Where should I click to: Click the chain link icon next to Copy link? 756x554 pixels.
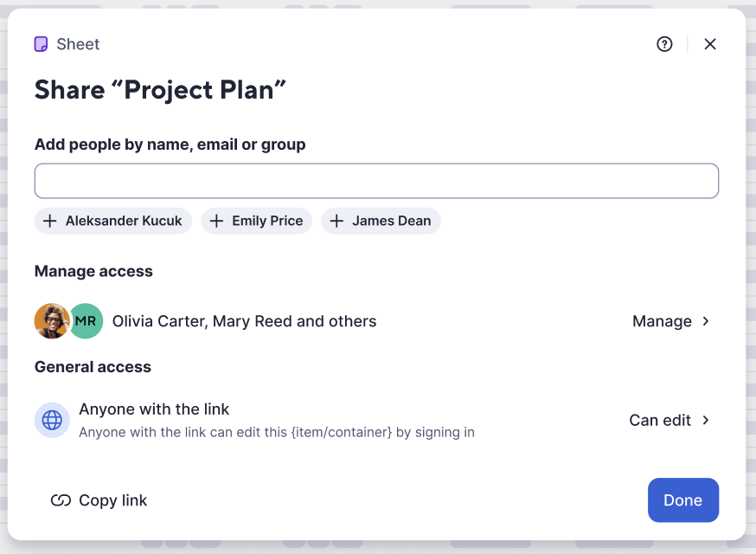point(60,500)
